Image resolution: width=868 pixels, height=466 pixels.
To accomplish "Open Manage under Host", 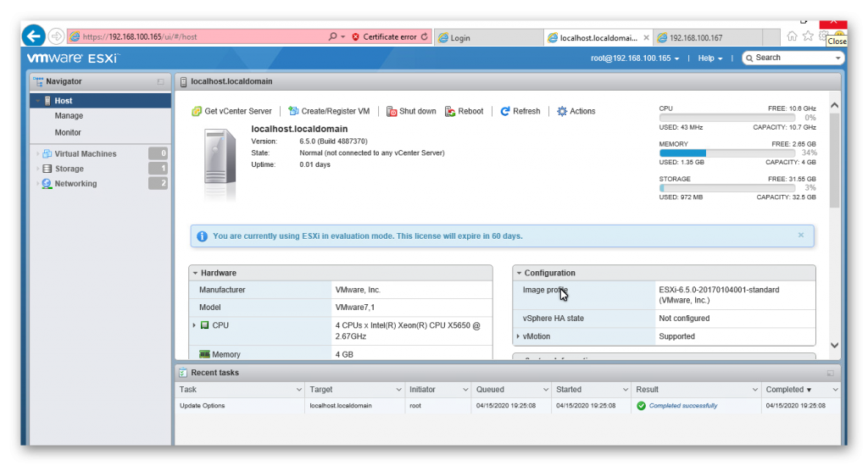I will coord(69,116).
